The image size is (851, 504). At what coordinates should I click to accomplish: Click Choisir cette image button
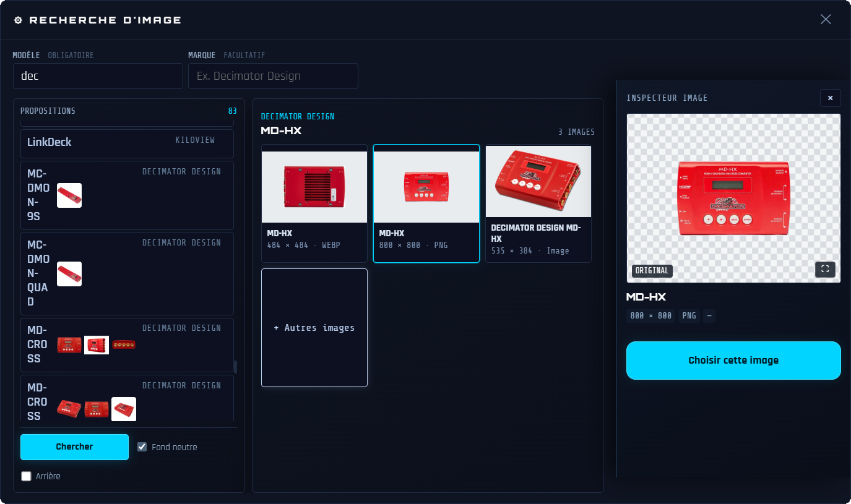(733, 360)
